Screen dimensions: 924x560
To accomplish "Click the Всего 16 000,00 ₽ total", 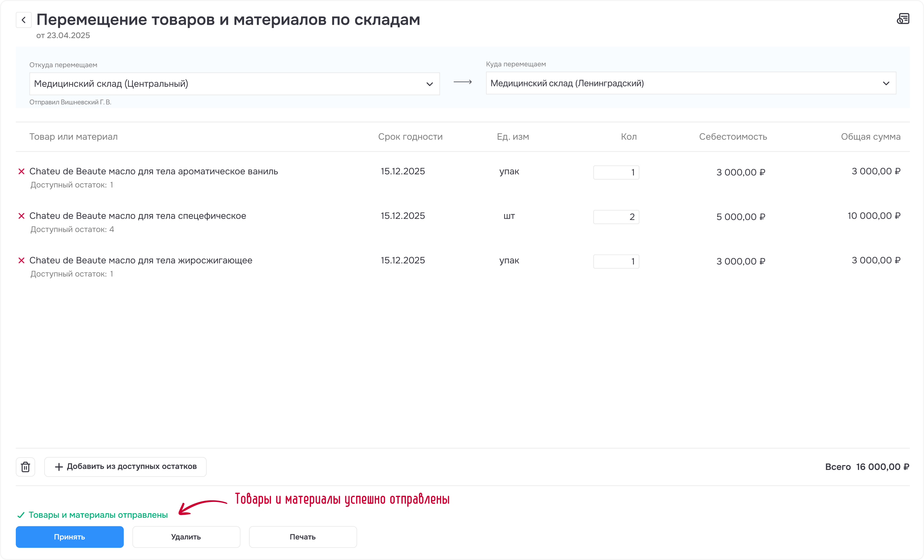I will pos(867,467).
